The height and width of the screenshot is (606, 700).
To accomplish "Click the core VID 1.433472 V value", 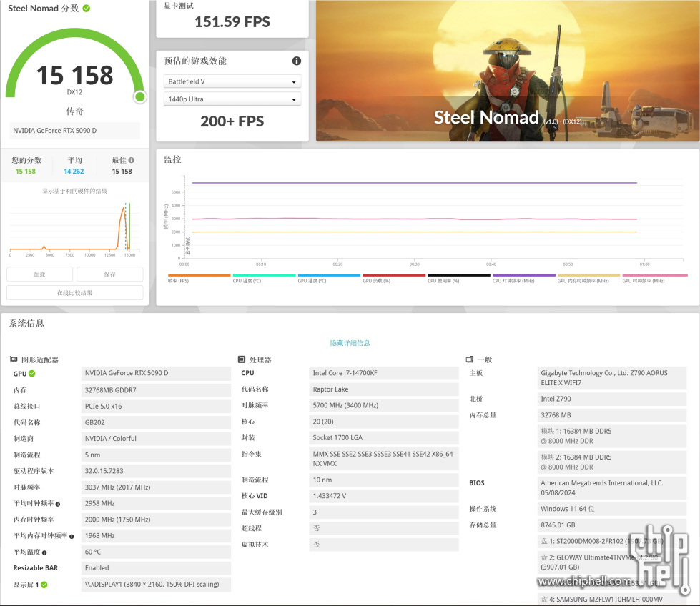I will click(384, 496).
